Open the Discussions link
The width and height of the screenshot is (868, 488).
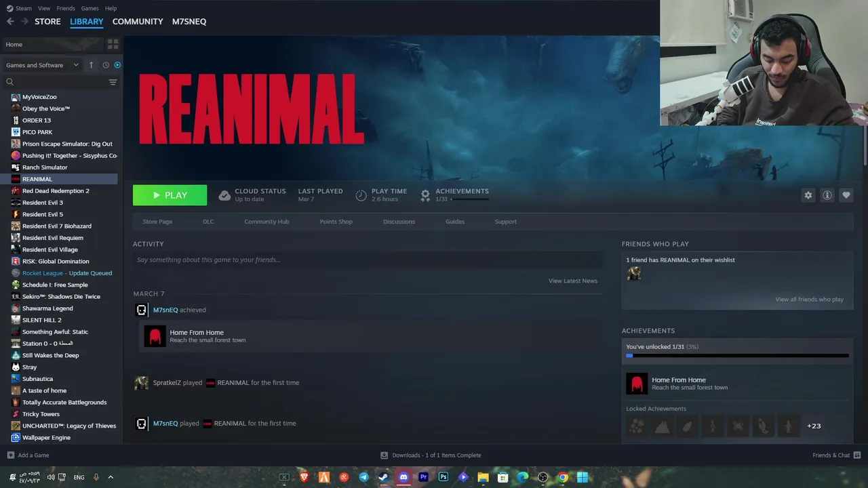point(399,222)
